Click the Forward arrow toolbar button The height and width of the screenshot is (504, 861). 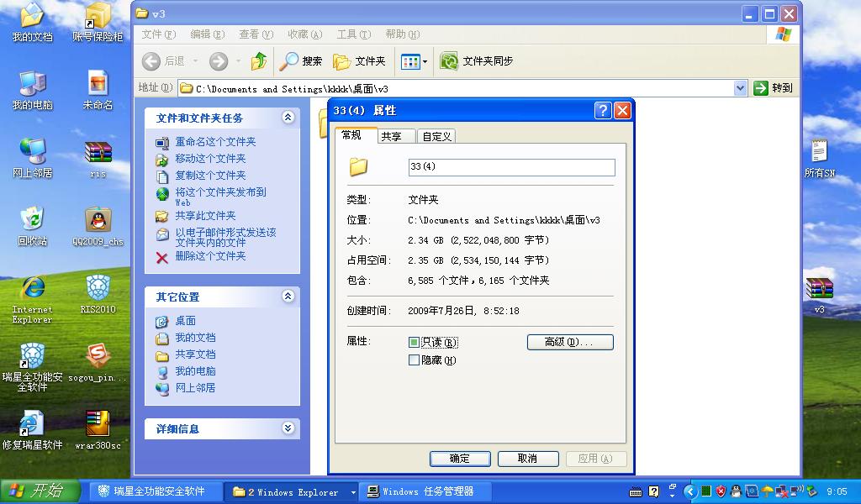(219, 60)
